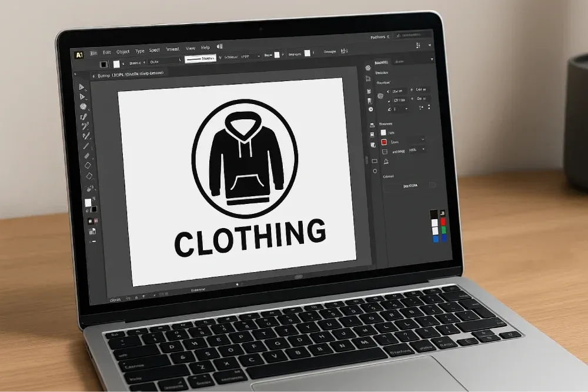The height and width of the screenshot is (392, 588).
Task: Select the red swatch in the color palette
Action: 443,222
